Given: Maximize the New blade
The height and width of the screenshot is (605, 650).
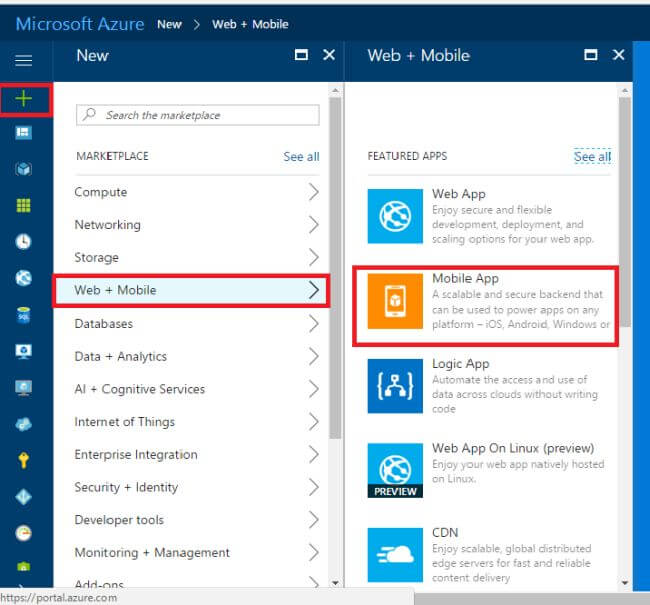Looking at the screenshot, I should tap(301, 55).
